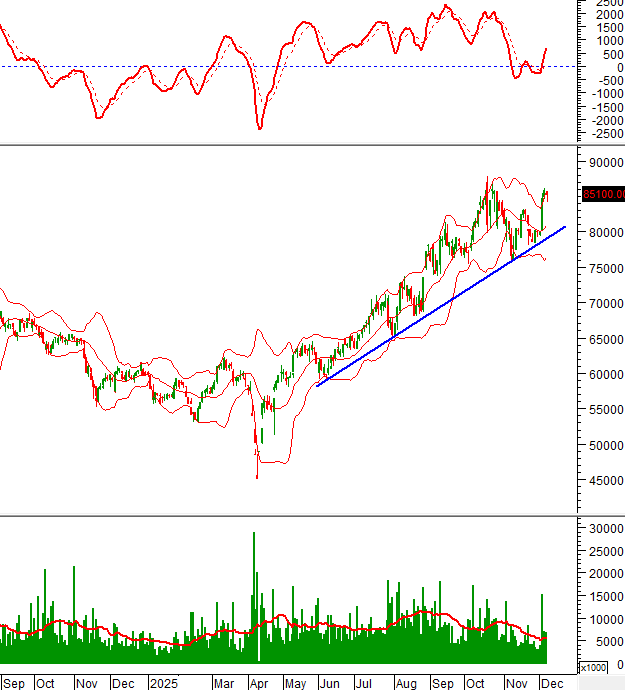The image size is (625, 690).
Task: Select the Jun month marker
Action: 329,683
